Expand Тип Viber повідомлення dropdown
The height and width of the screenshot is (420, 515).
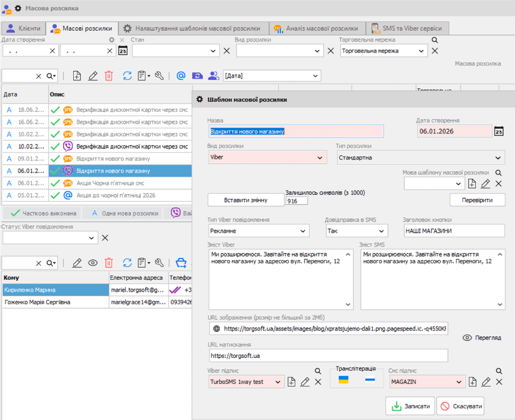(x=303, y=231)
